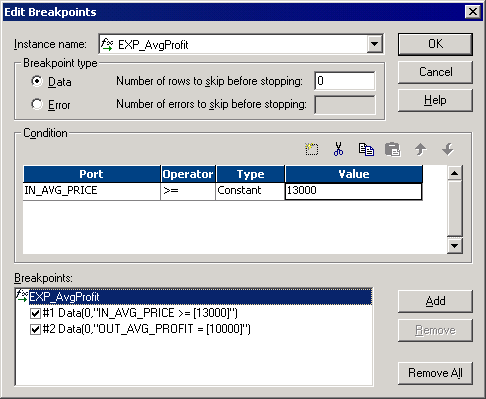
Task: Click the paste condition icon
Action: pos(393,149)
